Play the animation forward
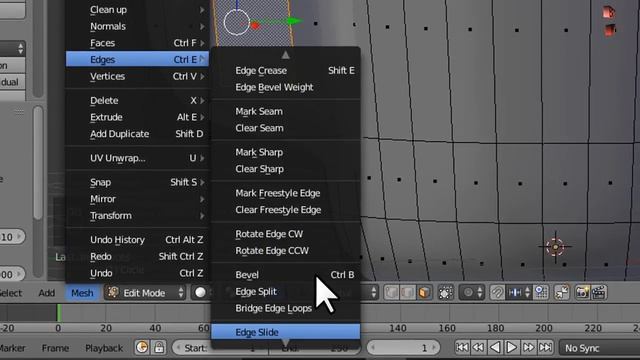640x360 pixels. point(511,348)
